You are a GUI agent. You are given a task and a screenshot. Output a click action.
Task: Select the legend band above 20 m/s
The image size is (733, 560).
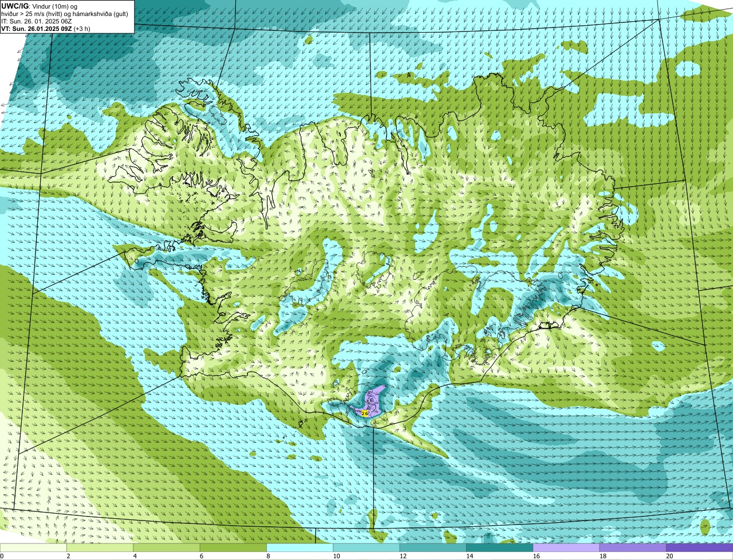(x=699, y=547)
